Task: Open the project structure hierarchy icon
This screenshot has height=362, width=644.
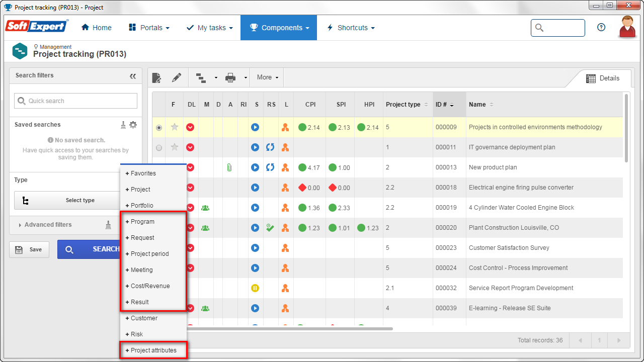Action: click(x=201, y=77)
